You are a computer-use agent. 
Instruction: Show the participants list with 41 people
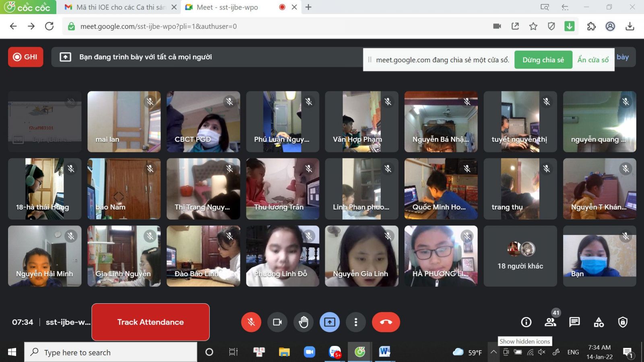tap(550, 322)
